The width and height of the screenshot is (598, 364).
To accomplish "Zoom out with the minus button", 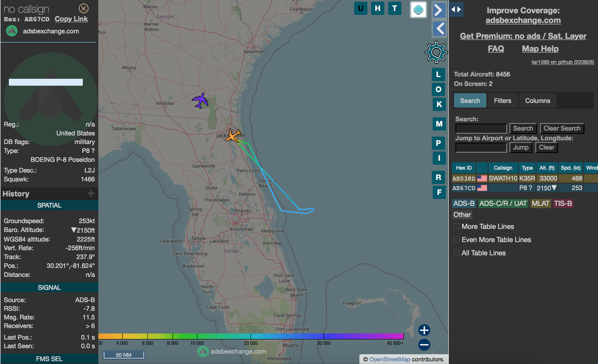I will coord(424,345).
